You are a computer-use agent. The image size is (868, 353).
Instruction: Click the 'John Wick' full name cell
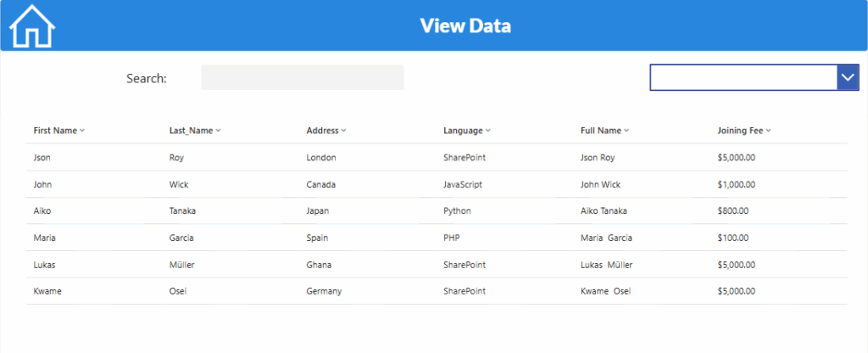(601, 184)
